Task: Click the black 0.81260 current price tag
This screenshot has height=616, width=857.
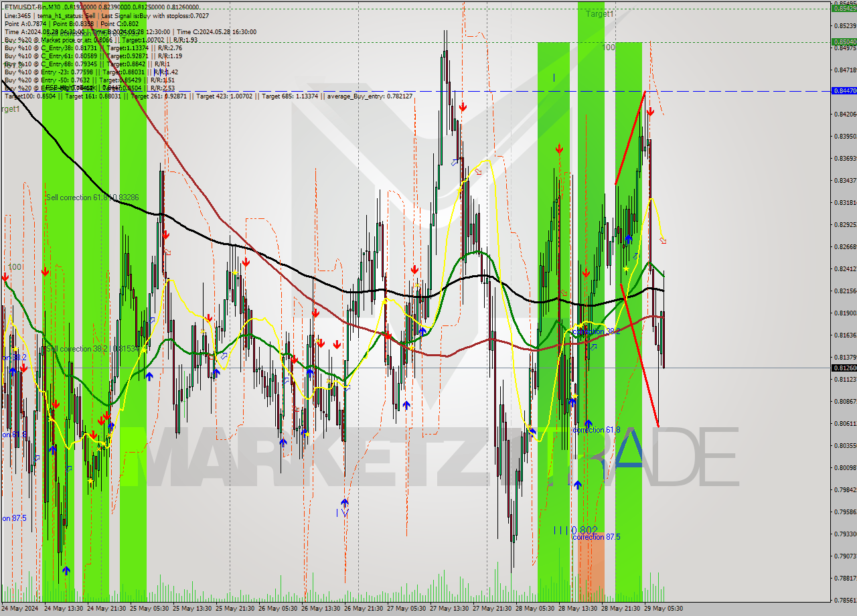Action: pos(844,368)
